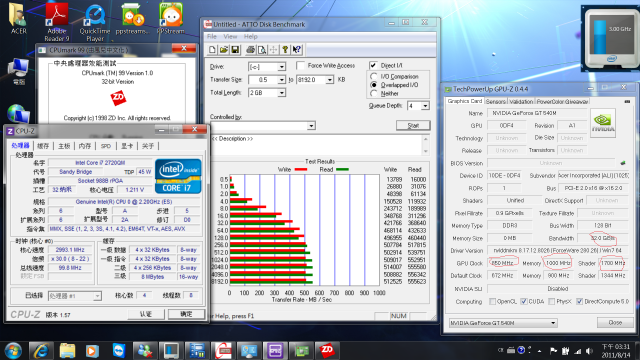Image resolution: width=640 pixels, height=360 pixels.
Task: Click the New file icon in ATTO toolbar
Action: 212,50
